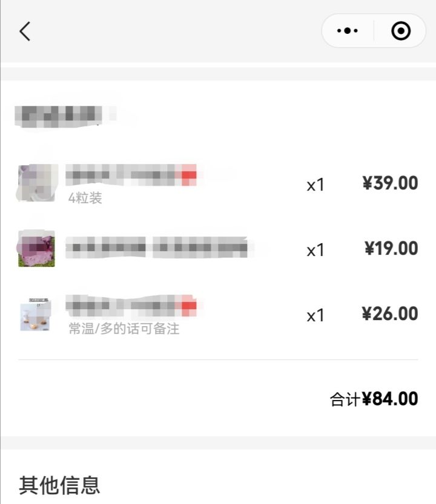436x504 pixels.
Task: Open the blurred name of the ¥19.00 product
Action: pyautogui.click(x=157, y=247)
